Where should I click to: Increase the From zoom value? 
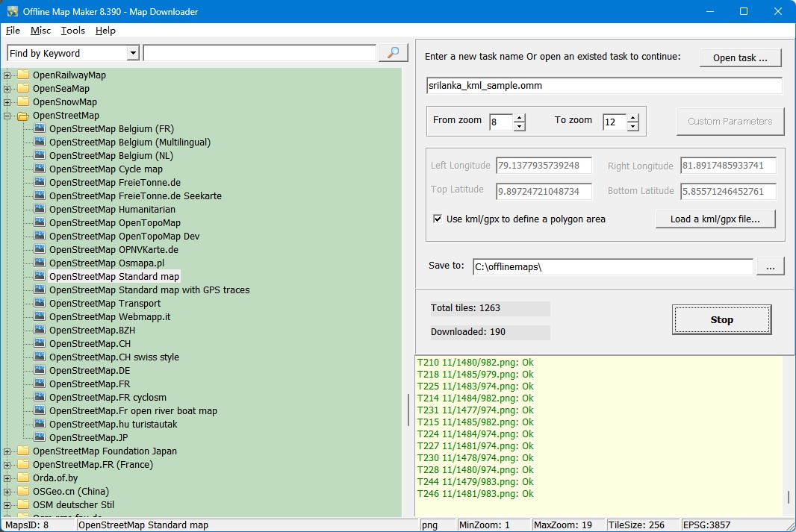pos(519,118)
